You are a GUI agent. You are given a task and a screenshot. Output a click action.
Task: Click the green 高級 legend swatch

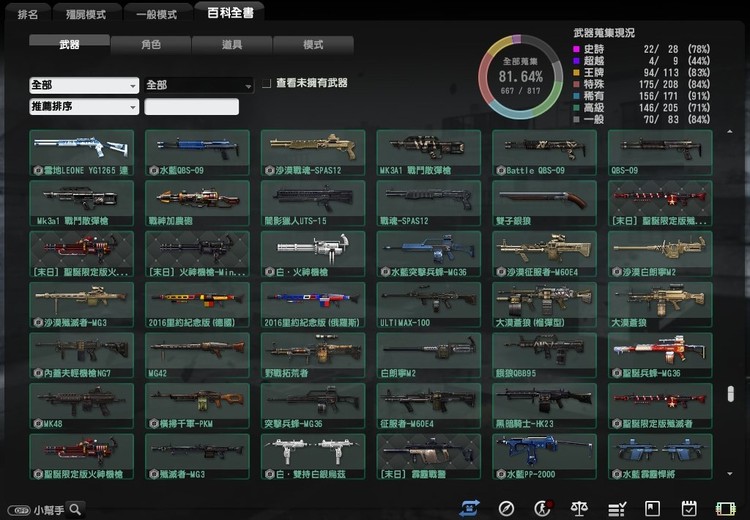pyautogui.click(x=576, y=108)
